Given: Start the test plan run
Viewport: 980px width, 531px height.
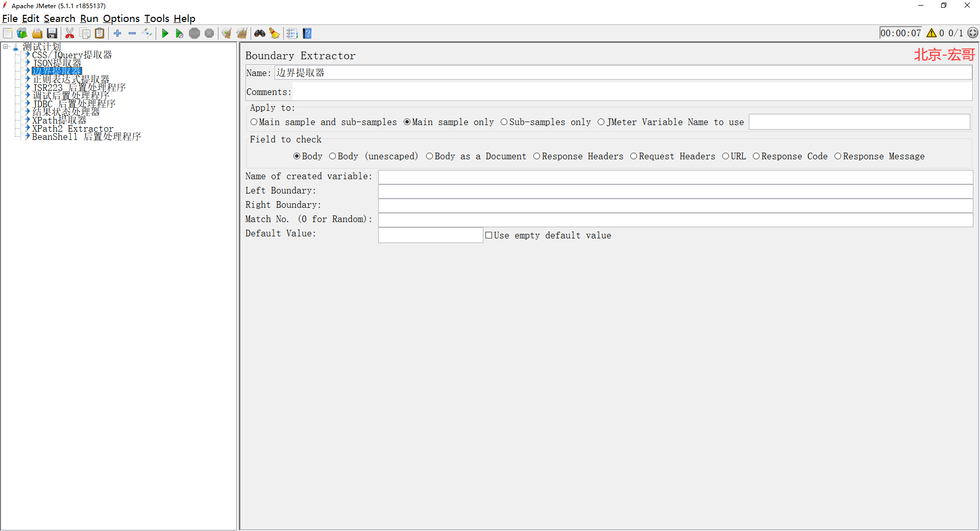Looking at the screenshot, I should (165, 33).
